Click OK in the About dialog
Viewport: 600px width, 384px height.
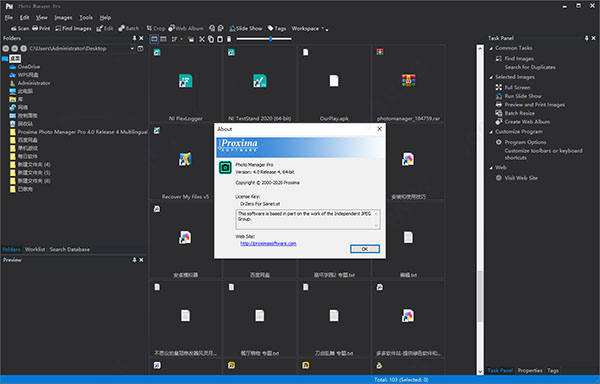(x=365, y=249)
